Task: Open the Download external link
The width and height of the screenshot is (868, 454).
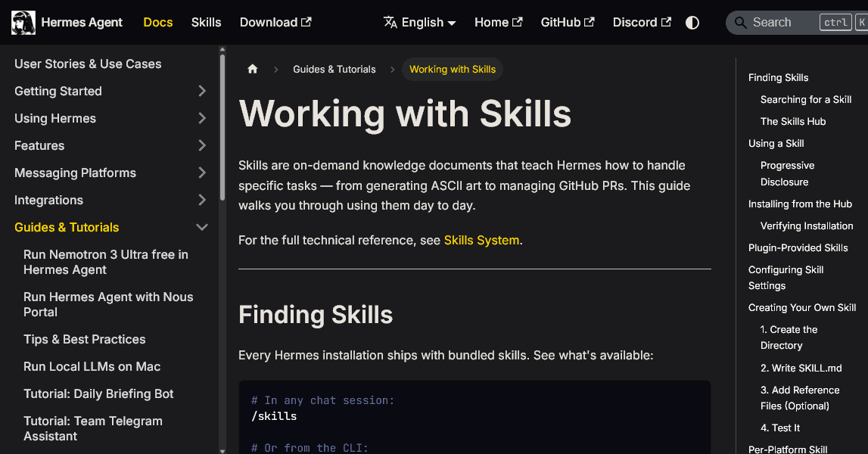Action: click(x=275, y=23)
